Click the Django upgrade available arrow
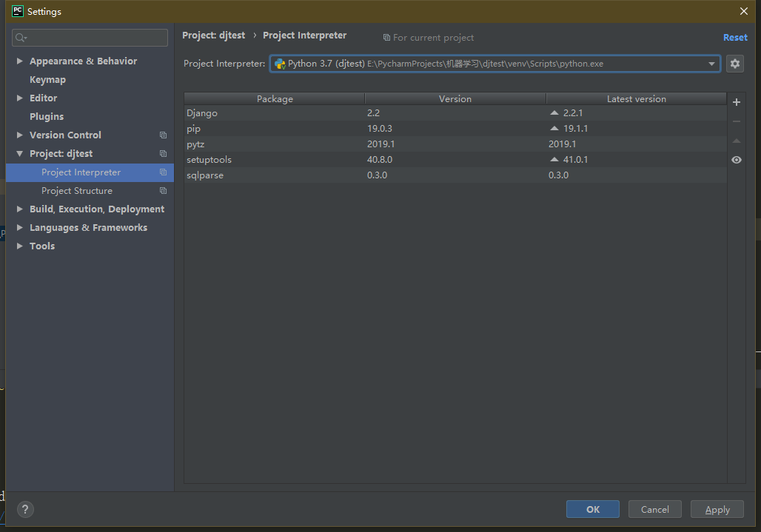The width and height of the screenshot is (761, 532). pyautogui.click(x=554, y=112)
